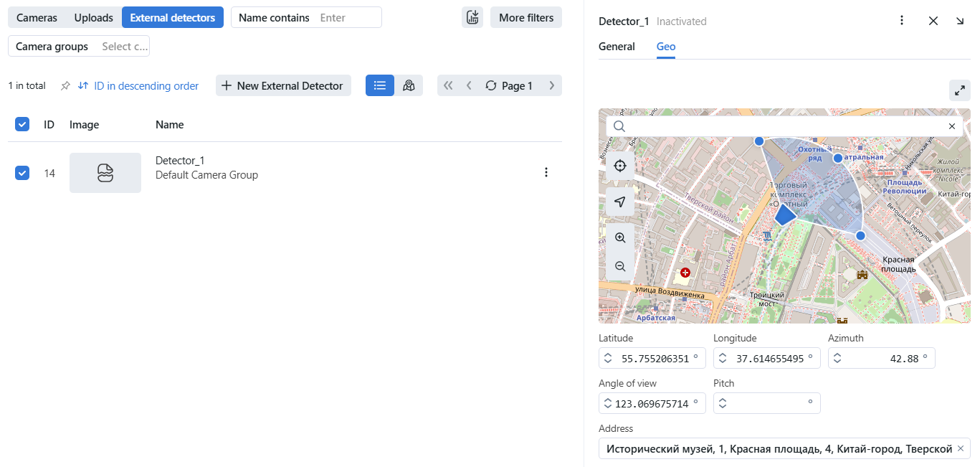Zoom out on the map

click(620, 266)
